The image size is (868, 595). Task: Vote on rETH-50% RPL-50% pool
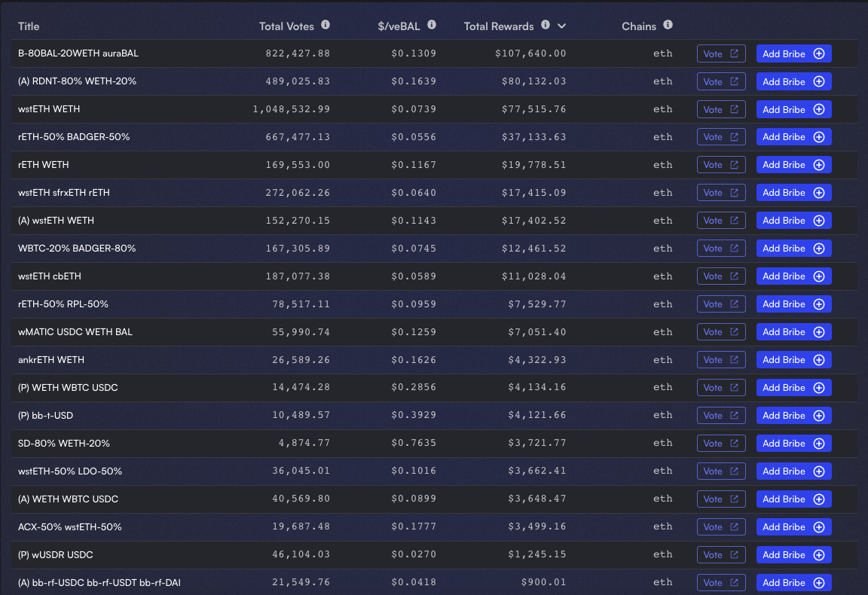721,304
